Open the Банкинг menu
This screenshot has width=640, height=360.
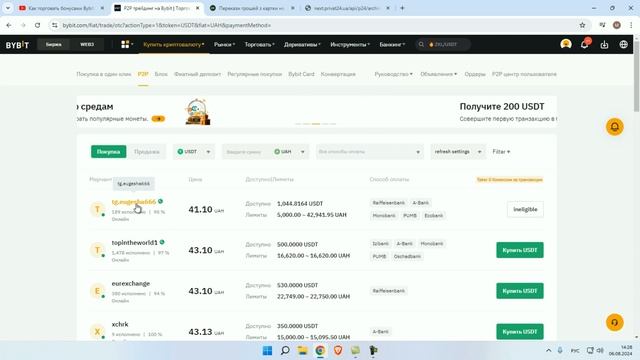tap(392, 44)
